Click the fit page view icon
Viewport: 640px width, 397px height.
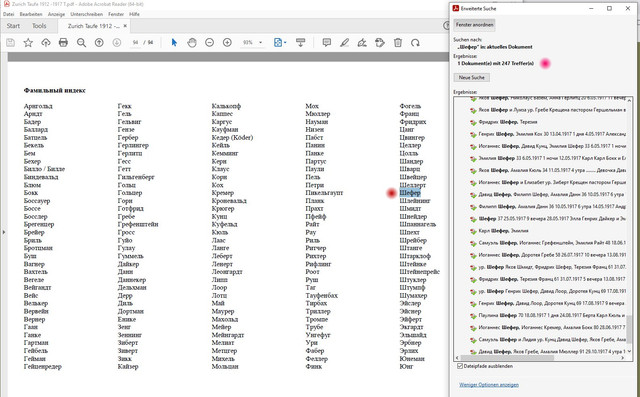pos(278,42)
